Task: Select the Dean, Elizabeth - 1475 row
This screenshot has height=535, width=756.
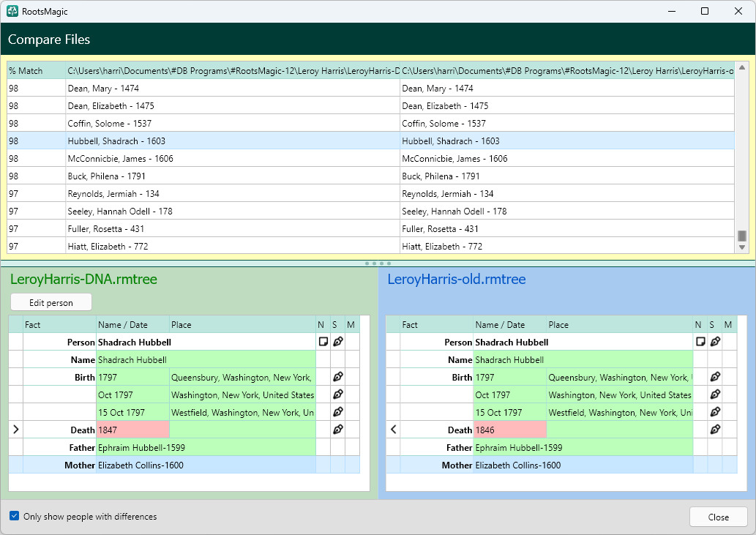Action: click(x=371, y=105)
